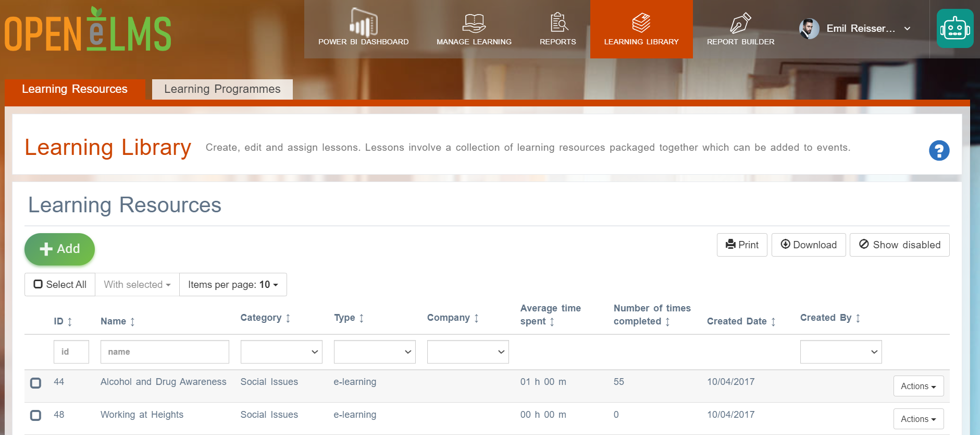
Task: Click the blue help question mark icon
Action: [x=939, y=151]
